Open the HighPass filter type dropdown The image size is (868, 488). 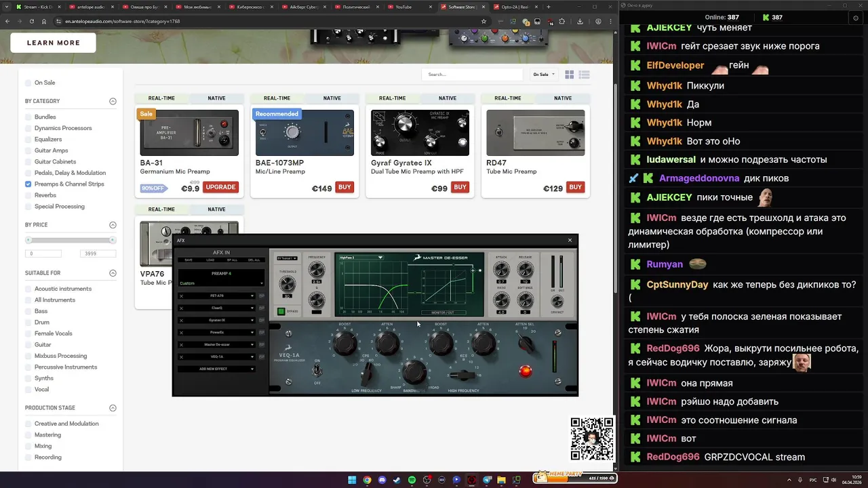361,258
